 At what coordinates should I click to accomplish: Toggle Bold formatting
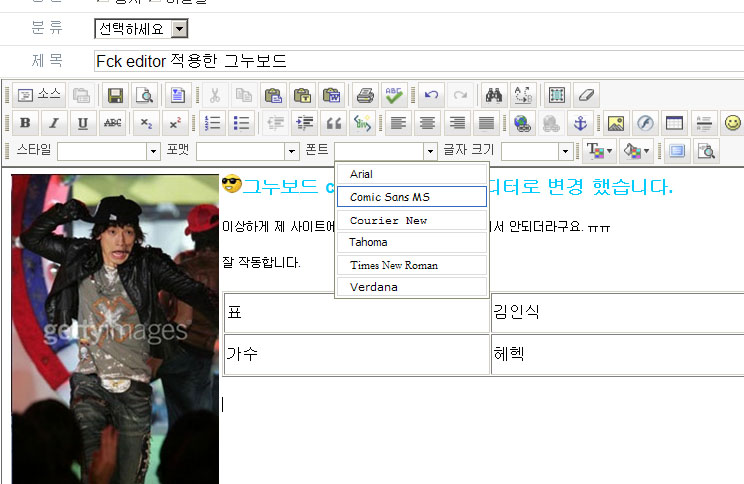pyautogui.click(x=25, y=123)
